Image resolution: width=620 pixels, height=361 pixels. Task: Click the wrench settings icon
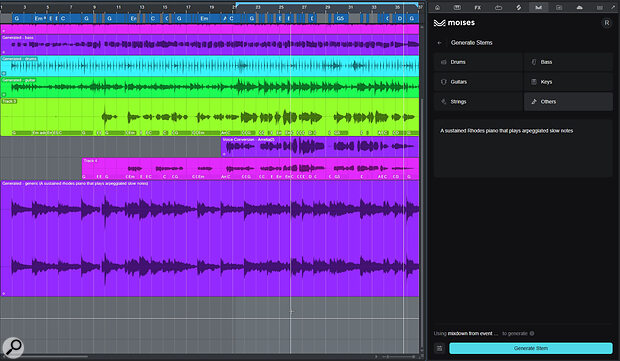click(613, 7)
